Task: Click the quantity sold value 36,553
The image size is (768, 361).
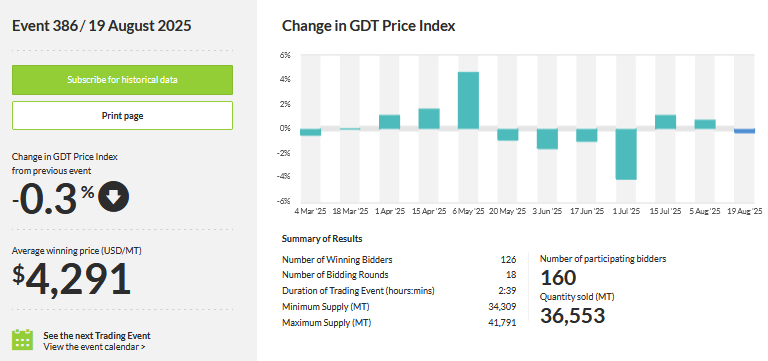Action: (573, 316)
